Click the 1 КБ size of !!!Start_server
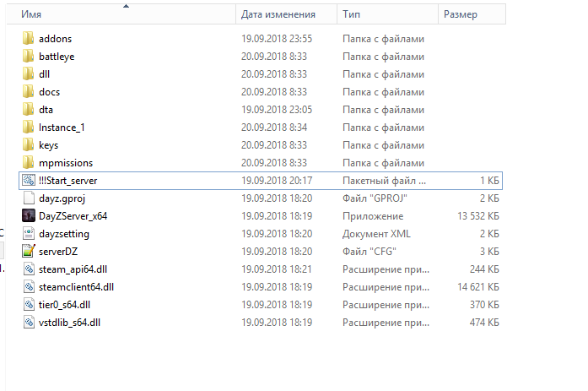588x391 pixels. click(490, 181)
